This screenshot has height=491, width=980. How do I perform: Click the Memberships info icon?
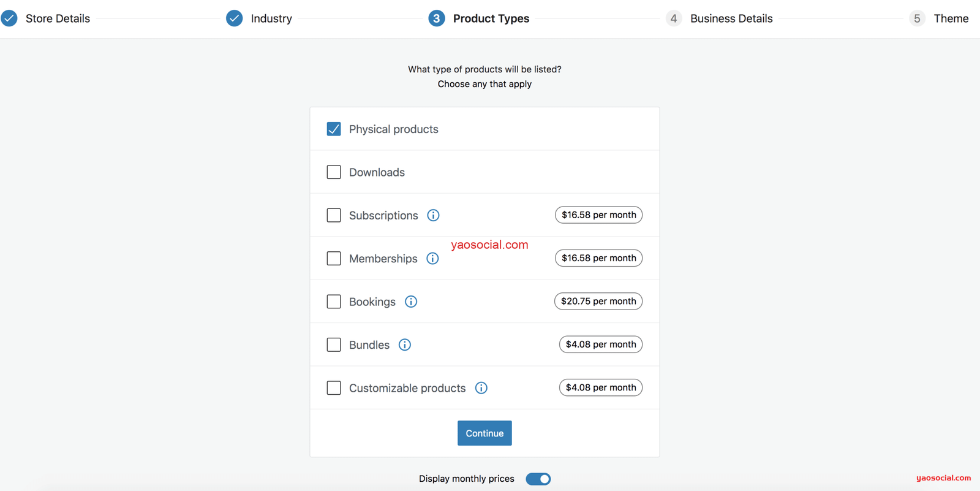432,259
